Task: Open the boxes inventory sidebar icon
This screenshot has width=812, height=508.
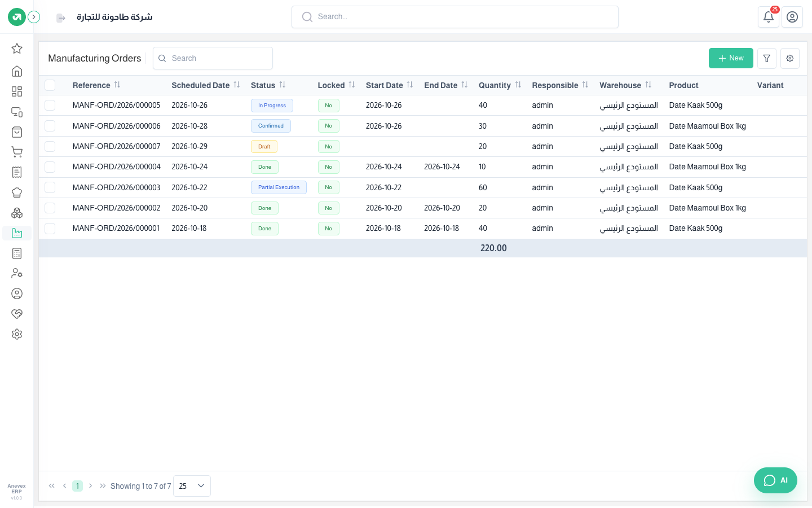Action: (x=17, y=213)
